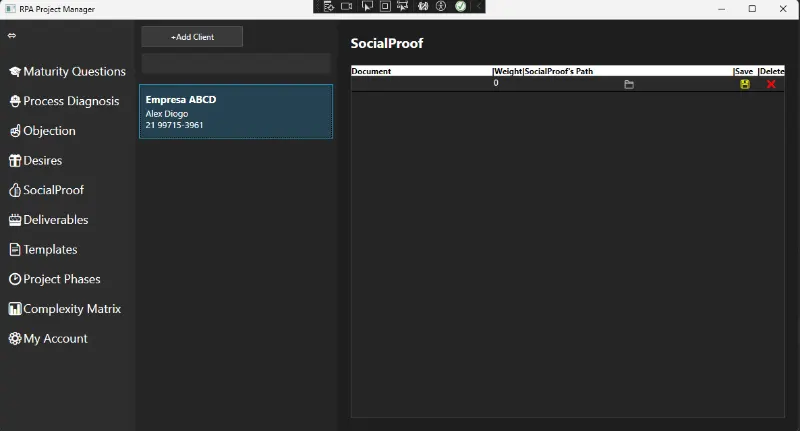Click the +Add Client button
Viewport: 800px width, 431px height.
(192, 37)
